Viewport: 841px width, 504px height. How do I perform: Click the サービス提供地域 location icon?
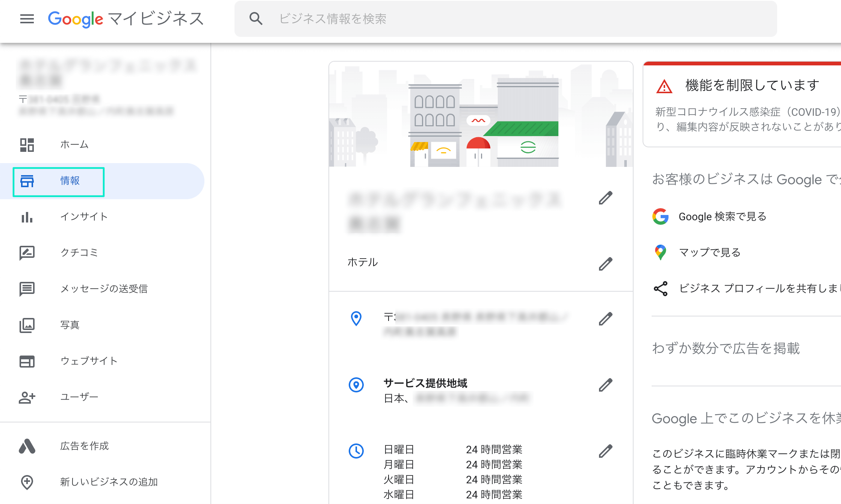coord(356,385)
